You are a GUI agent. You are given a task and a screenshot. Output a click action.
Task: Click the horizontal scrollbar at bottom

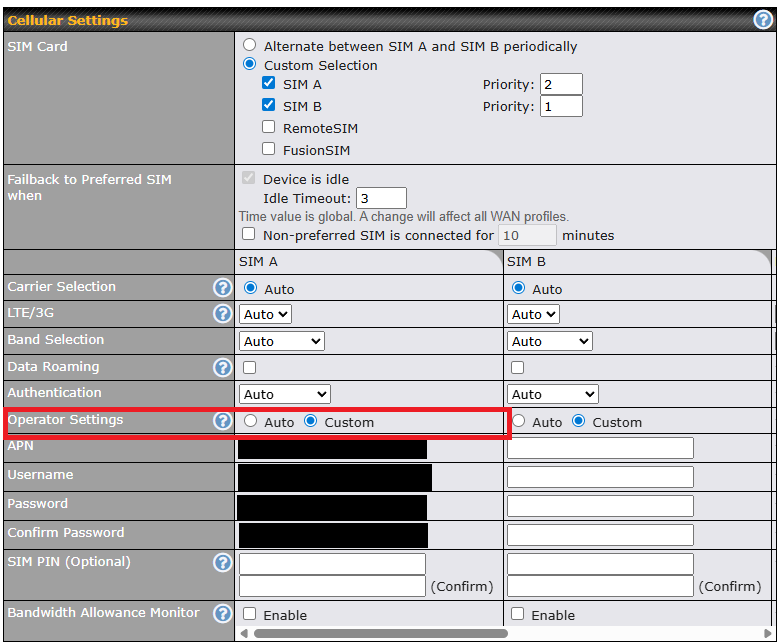click(x=380, y=633)
